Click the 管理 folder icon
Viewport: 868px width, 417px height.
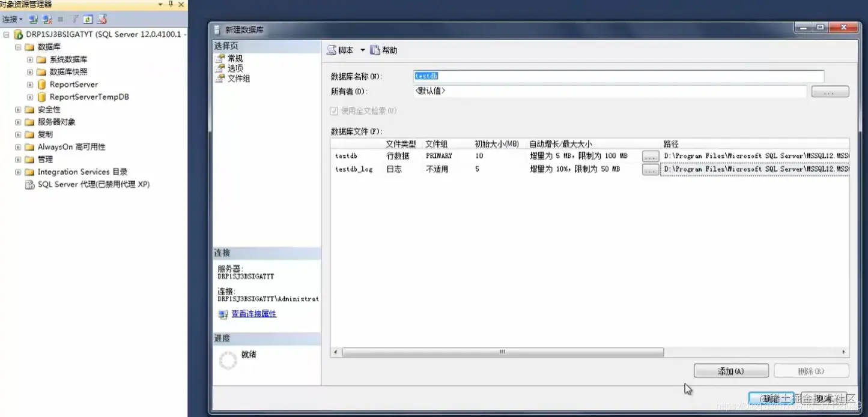(x=29, y=160)
